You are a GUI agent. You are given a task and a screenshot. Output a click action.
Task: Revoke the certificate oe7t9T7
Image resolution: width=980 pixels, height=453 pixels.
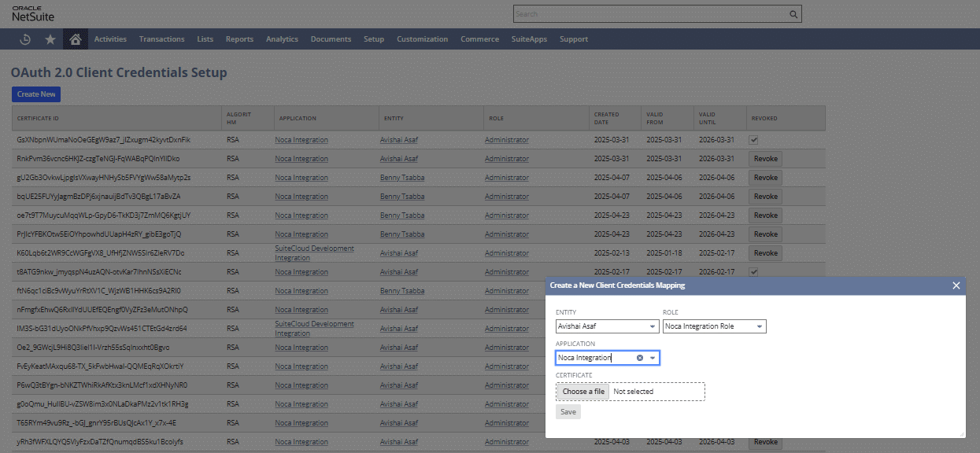pyautogui.click(x=765, y=215)
